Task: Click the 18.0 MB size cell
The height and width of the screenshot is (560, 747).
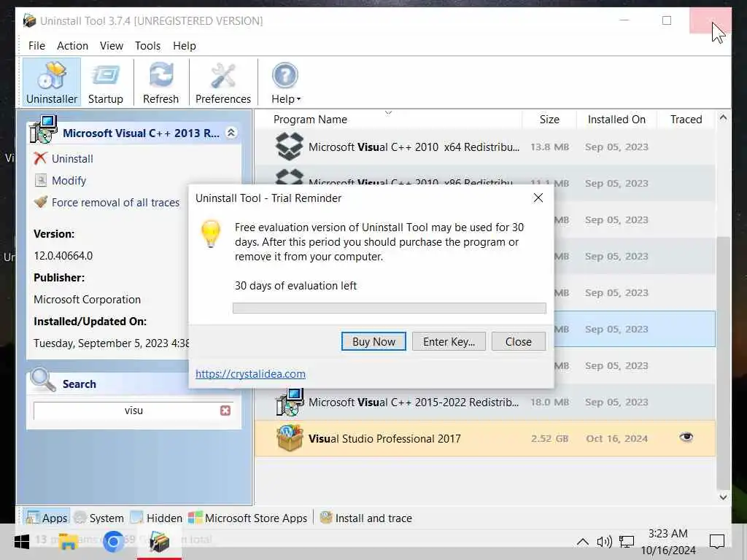Action: click(550, 402)
